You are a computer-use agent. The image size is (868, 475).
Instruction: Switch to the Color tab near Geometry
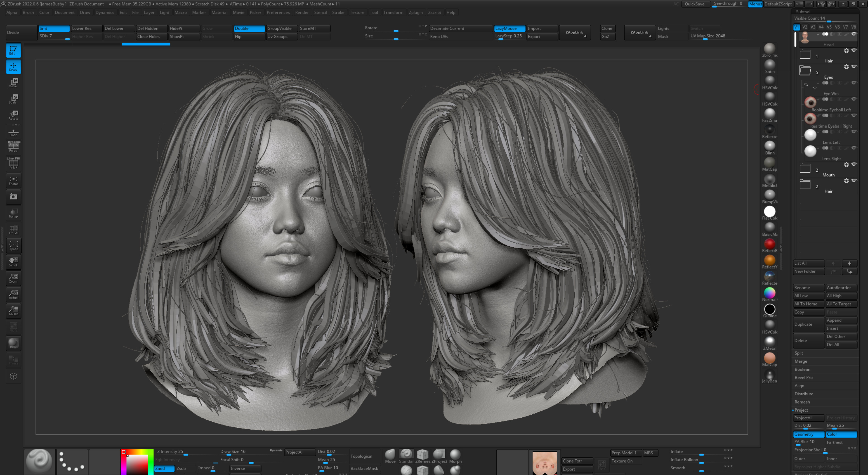[841, 434]
